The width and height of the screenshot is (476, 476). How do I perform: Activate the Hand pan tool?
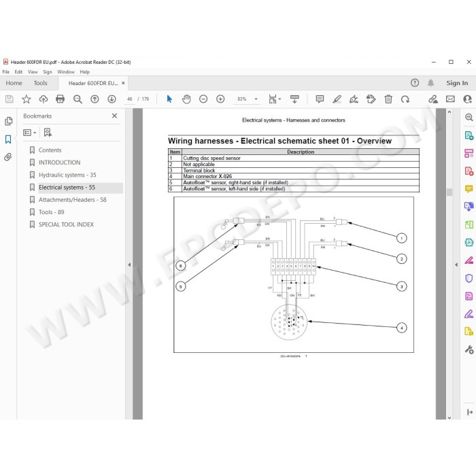[x=186, y=99]
